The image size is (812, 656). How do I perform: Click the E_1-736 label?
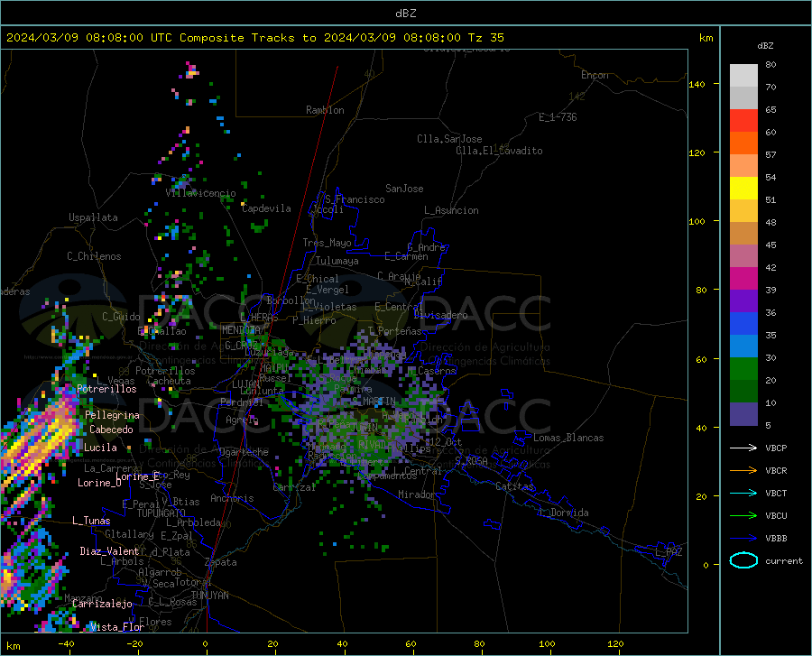click(x=558, y=117)
